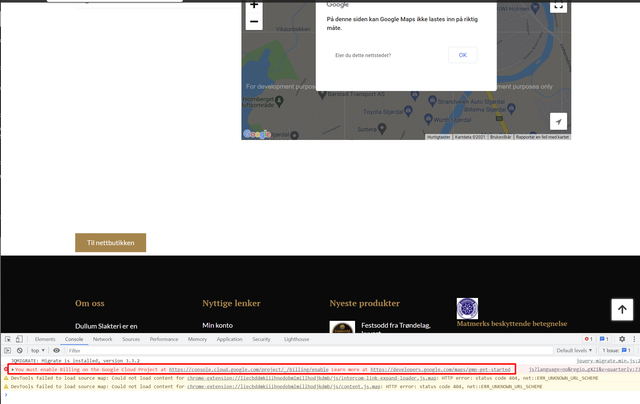
Task: Click 'Matmerks beskyttende betegnelse' heading
Action: [512, 324]
